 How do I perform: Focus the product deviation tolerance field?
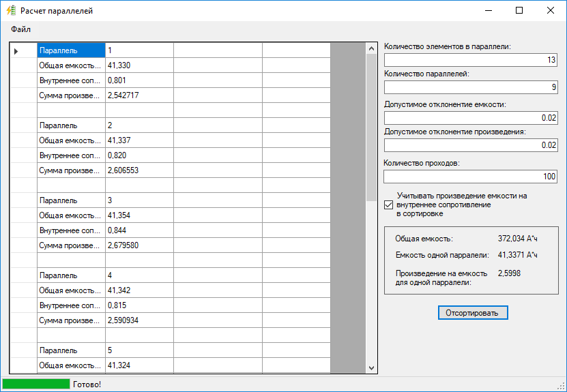pos(471,145)
